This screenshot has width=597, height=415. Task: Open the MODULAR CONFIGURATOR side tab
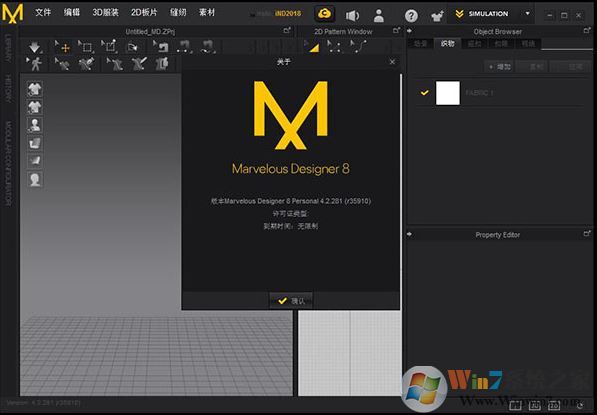[x=8, y=164]
